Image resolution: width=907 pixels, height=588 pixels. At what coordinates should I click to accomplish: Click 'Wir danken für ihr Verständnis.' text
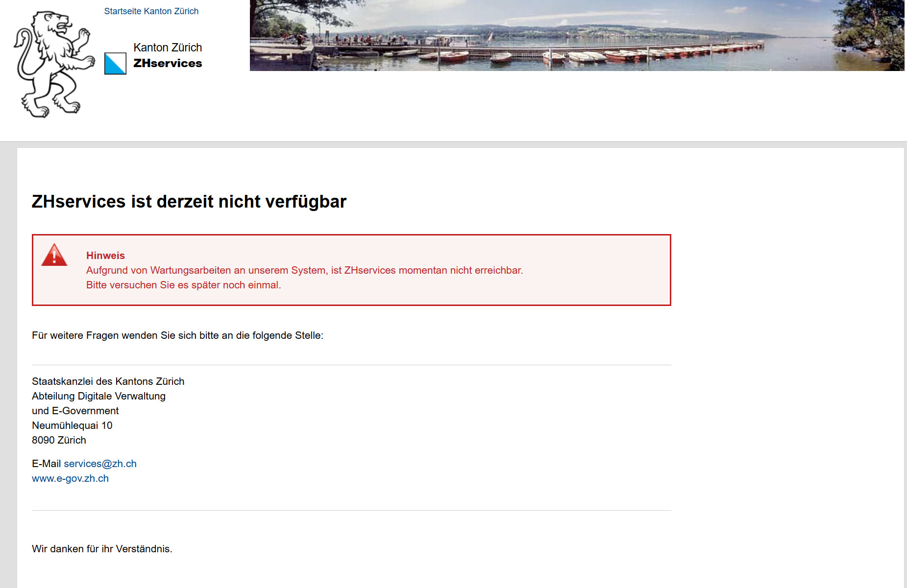(x=102, y=549)
